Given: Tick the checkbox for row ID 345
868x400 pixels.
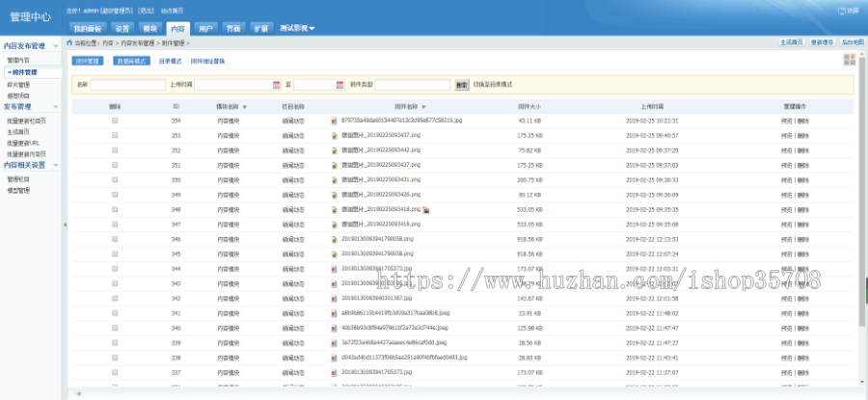Looking at the screenshot, I should tap(115, 239).
